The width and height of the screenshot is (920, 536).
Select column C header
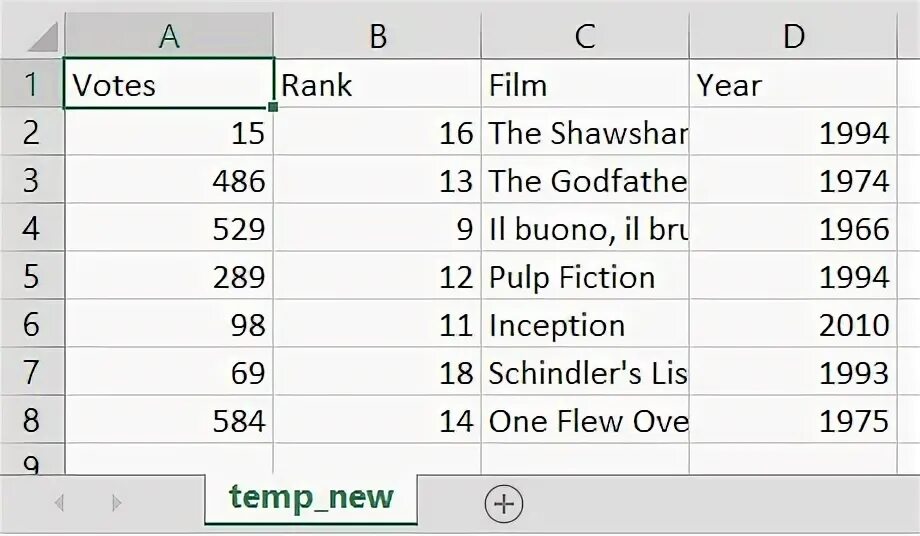pyautogui.click(x=585, y=37)
